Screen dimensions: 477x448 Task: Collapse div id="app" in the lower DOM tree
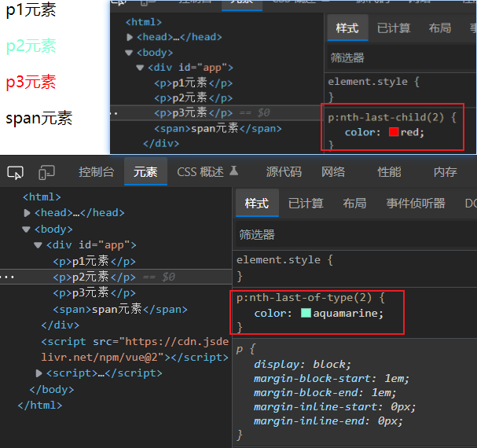(39, 245)
